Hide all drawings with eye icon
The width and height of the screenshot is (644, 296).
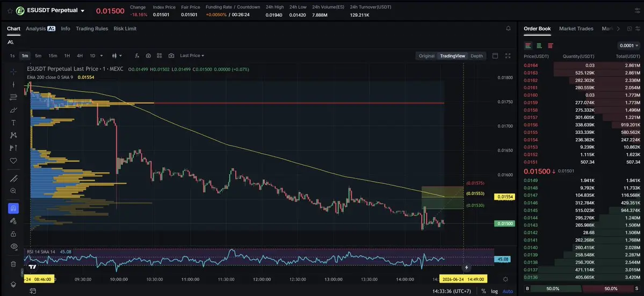13,247
